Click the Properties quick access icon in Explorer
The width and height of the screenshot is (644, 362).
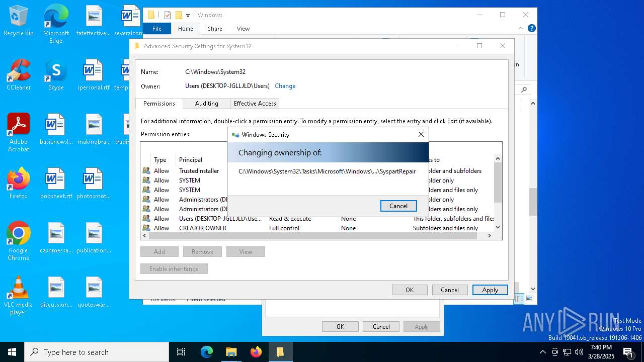point(168,15)
